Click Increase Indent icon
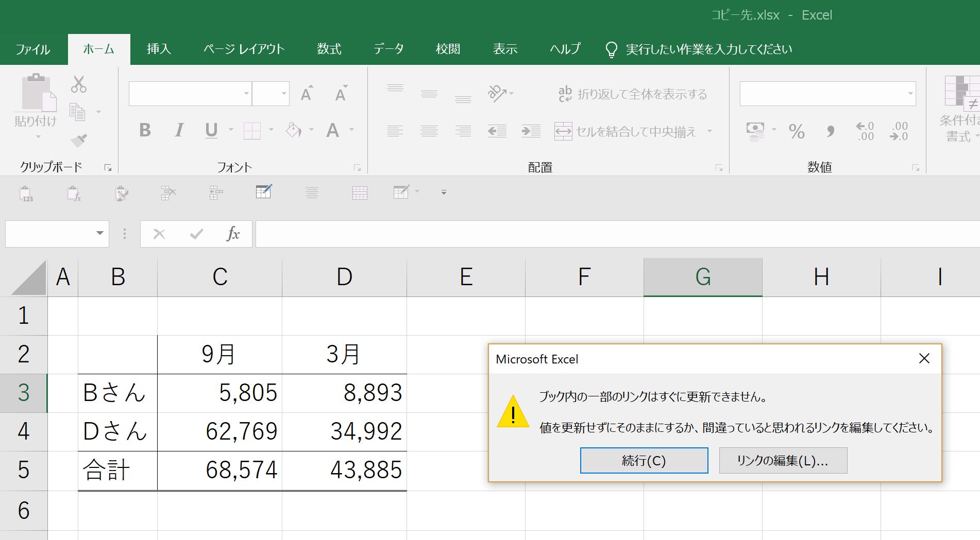Viewport: 980px width, 540px height. pyautogui.click(x=531, y=131)
